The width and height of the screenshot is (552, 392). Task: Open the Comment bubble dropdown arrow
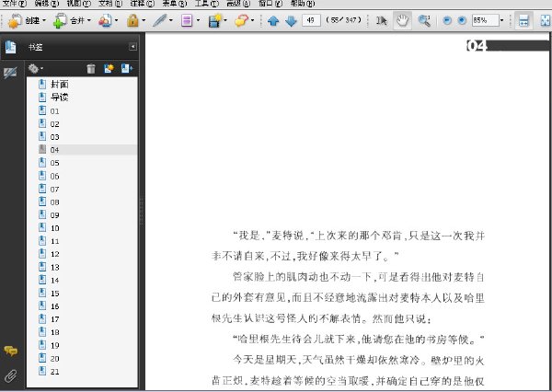click(x=252, y=21)
